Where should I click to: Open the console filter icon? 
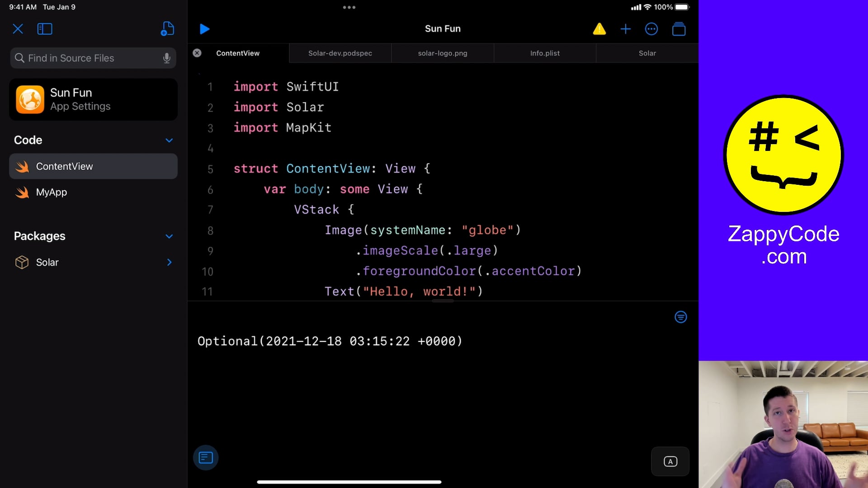coord(680,317)
